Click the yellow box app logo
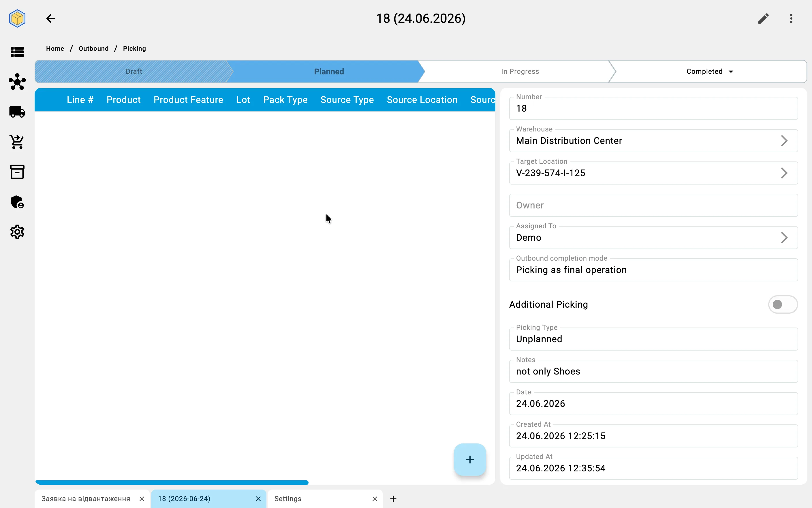812x508 pixels. click(17, 18)
